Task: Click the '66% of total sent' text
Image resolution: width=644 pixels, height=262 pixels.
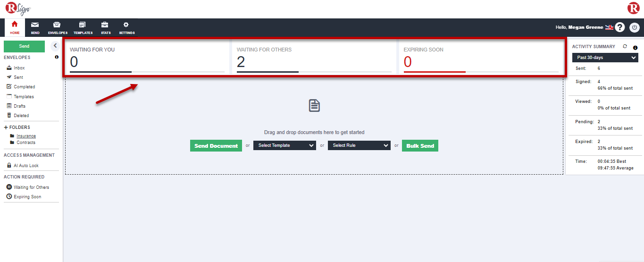Action: (x=615, y=88)
